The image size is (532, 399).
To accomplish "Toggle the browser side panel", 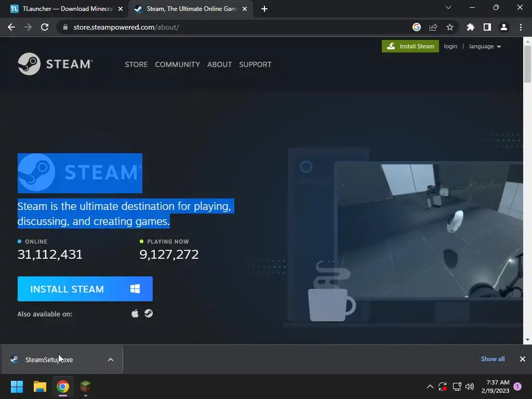I will click(487, 27).
